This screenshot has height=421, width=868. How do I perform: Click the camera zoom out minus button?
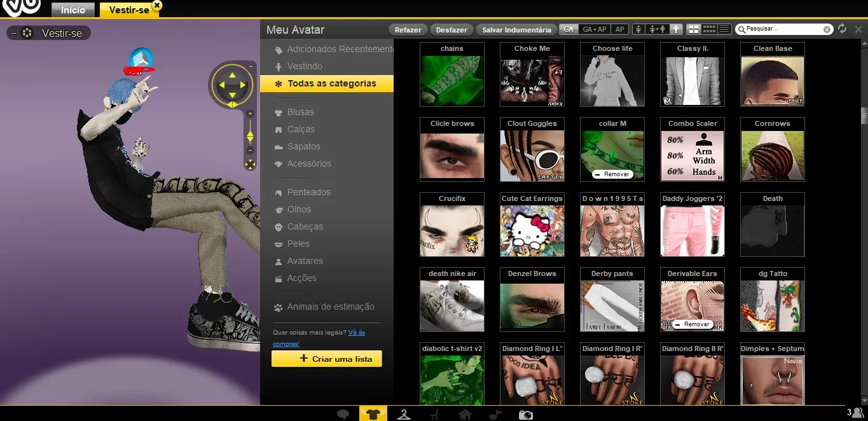coord(250,150)
